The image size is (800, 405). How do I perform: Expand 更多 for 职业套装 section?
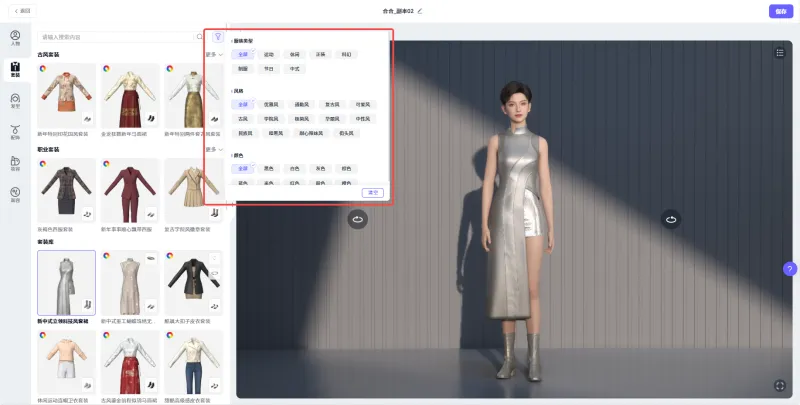click(x=214, y=149)
